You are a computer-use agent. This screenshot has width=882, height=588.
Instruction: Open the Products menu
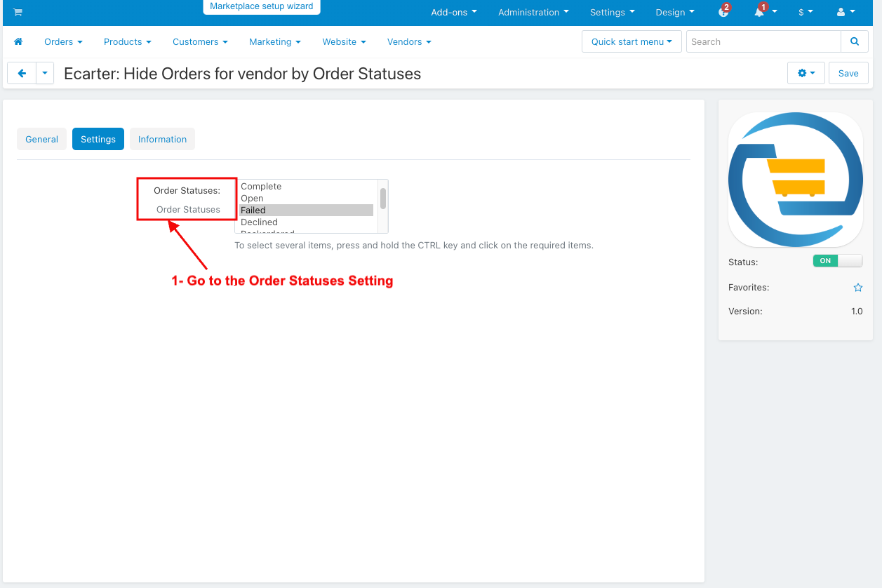click(127, 41)
